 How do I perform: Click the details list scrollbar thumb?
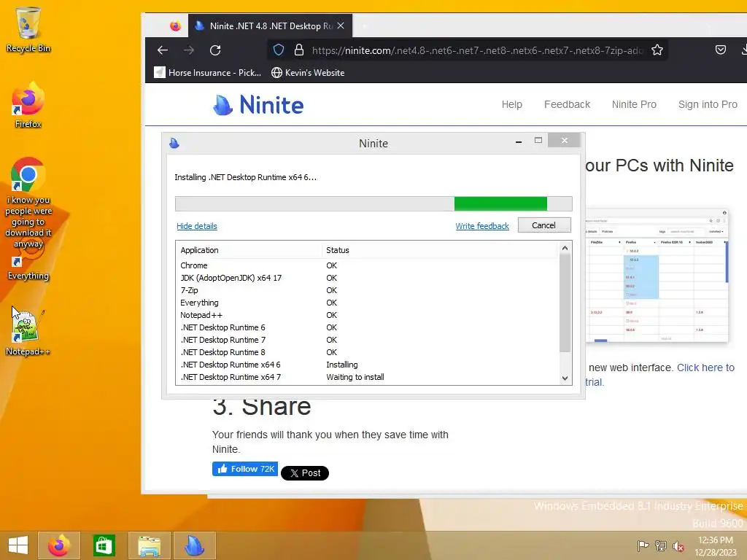565,303
